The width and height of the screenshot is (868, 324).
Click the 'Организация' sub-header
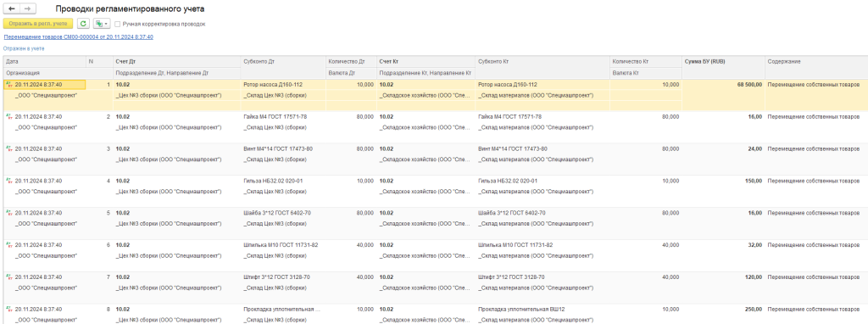click(x=44, y=73)
